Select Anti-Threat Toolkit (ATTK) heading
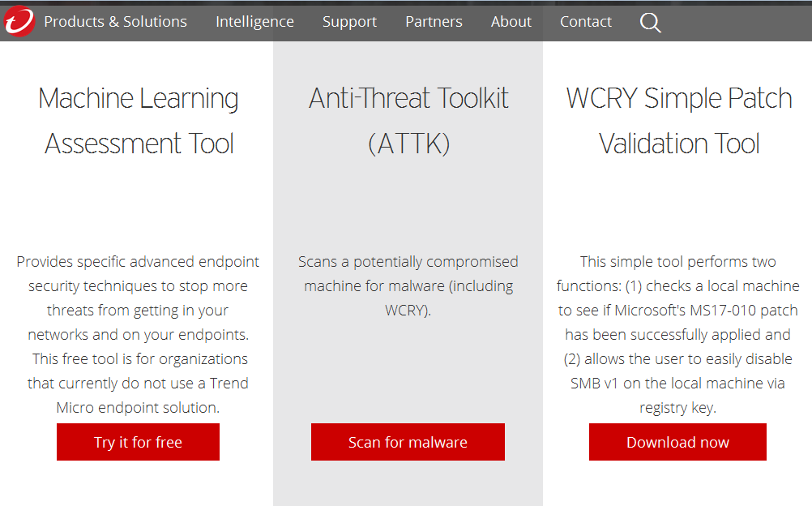The width and height of the screenshot is (812, 506). 408,121
